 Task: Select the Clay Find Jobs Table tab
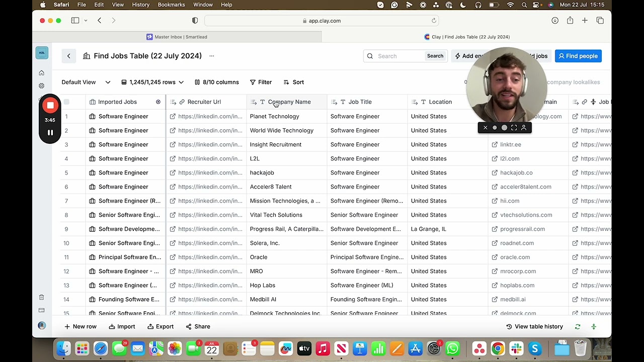(x=467, y=37)
